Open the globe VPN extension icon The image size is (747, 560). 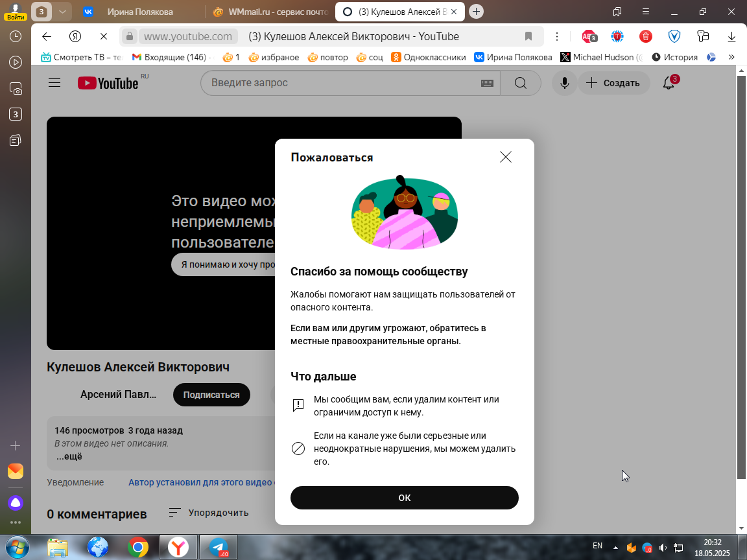pyautogui.click(x=617, y=36)
